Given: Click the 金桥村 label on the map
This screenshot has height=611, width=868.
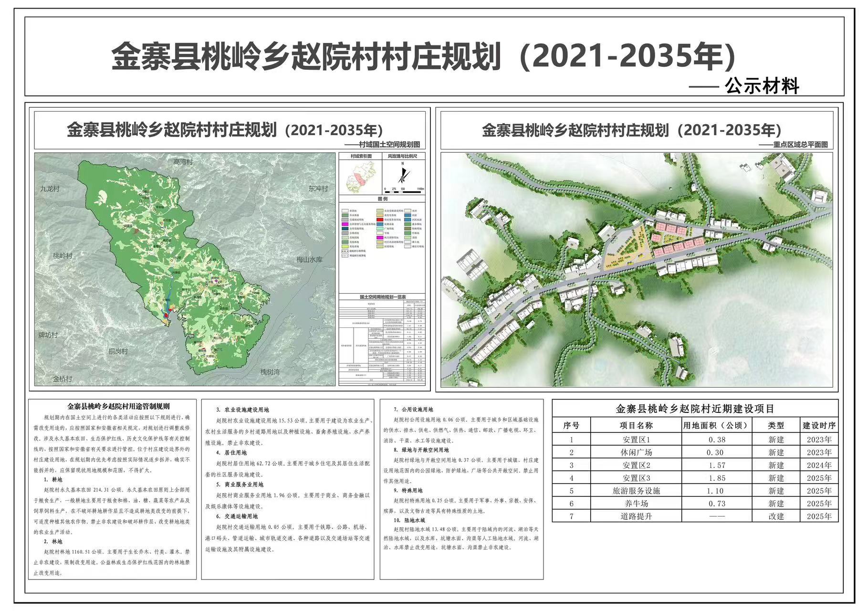Looking at the screenshot, I should (62, 379).
